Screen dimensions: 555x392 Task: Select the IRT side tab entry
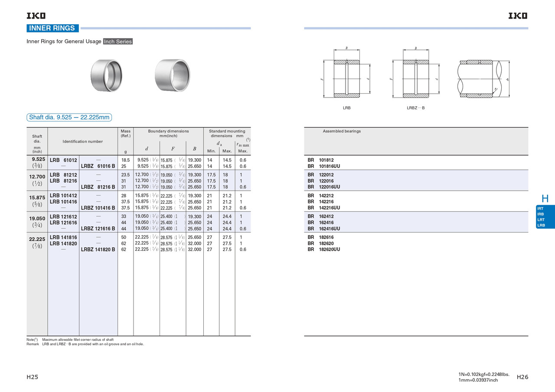pos(540,209)
